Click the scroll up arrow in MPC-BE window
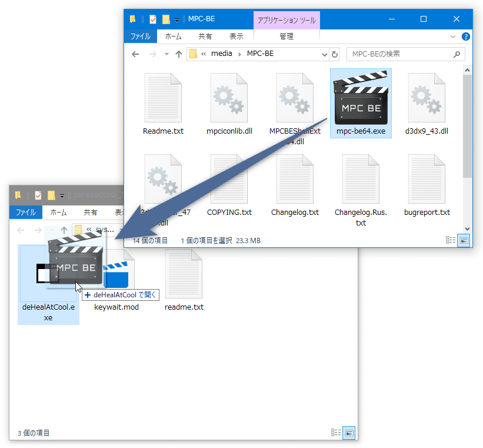The width and height of the screenshot is (483, 448). [x=467, y=70]
